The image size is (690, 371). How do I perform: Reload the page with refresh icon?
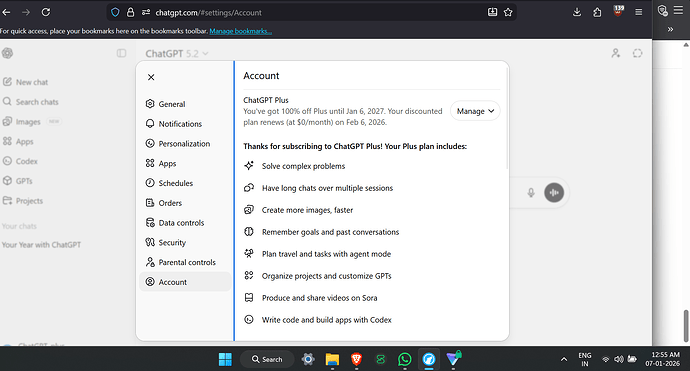(x=46, y=12)
